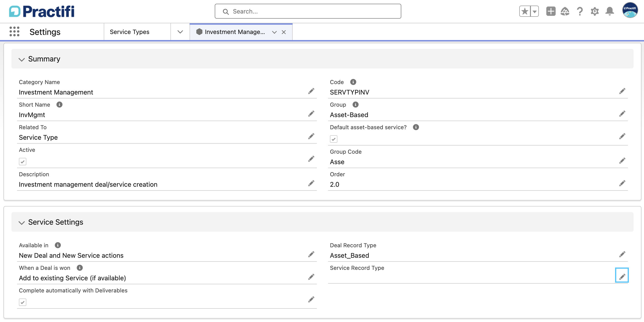Open the Help question mark icon
This screenshot has height=322, width=644.
[580, 11]
